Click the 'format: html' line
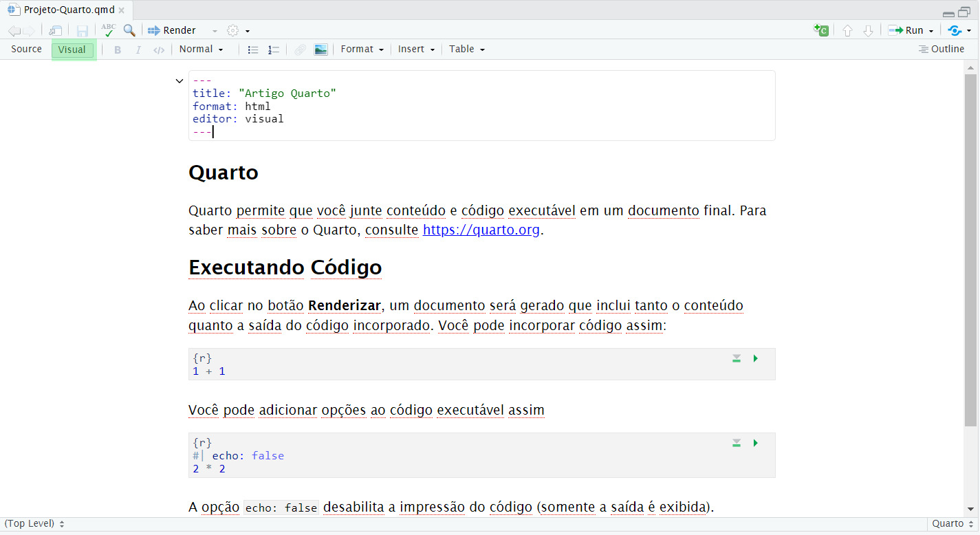Screen dimensions: 980x535 [x=232, y=107]
